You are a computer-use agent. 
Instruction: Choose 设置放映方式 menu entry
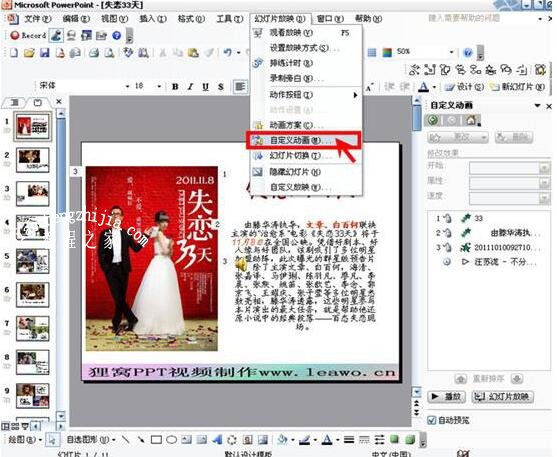306,48
